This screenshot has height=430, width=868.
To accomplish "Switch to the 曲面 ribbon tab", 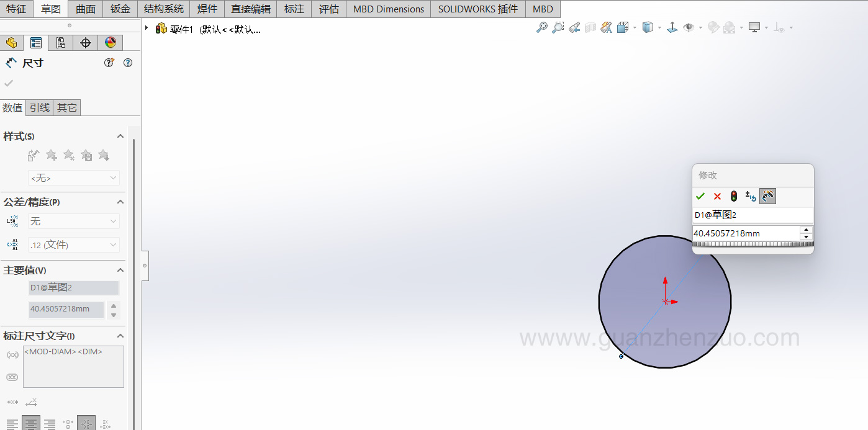I will 86,9.
